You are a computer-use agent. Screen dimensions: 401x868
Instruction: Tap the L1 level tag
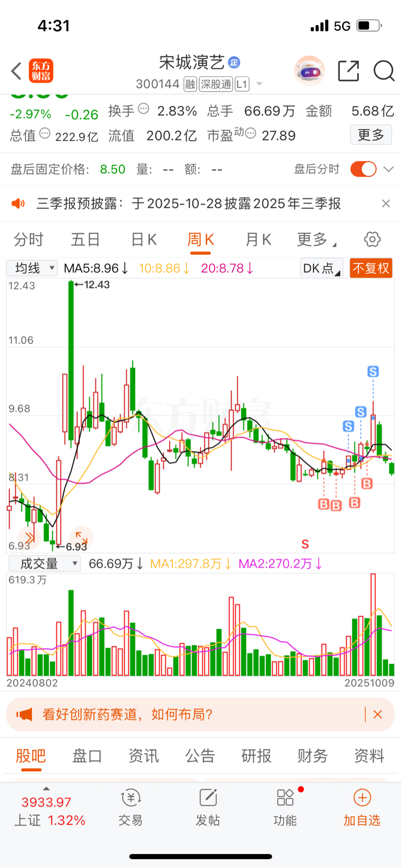coord(242,84)
